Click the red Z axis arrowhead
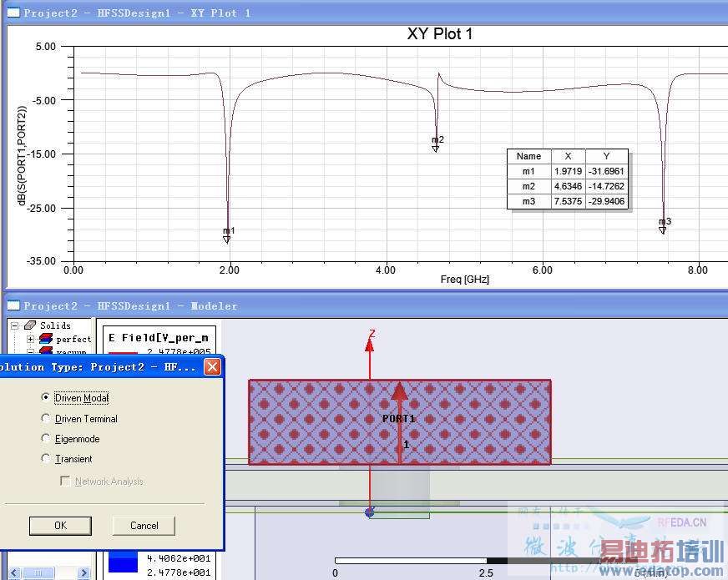 [x=370, y=345]
